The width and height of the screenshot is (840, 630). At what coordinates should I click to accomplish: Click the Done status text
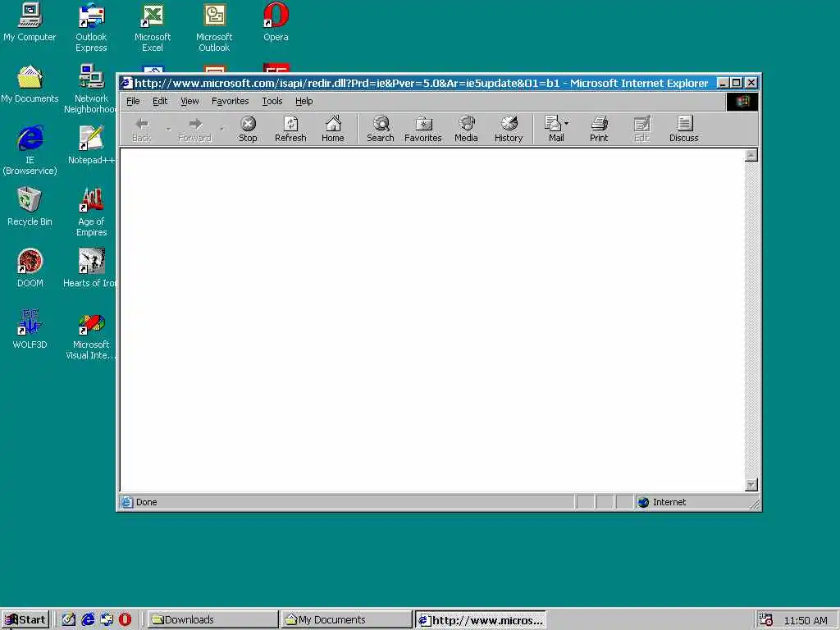(146, 502)
